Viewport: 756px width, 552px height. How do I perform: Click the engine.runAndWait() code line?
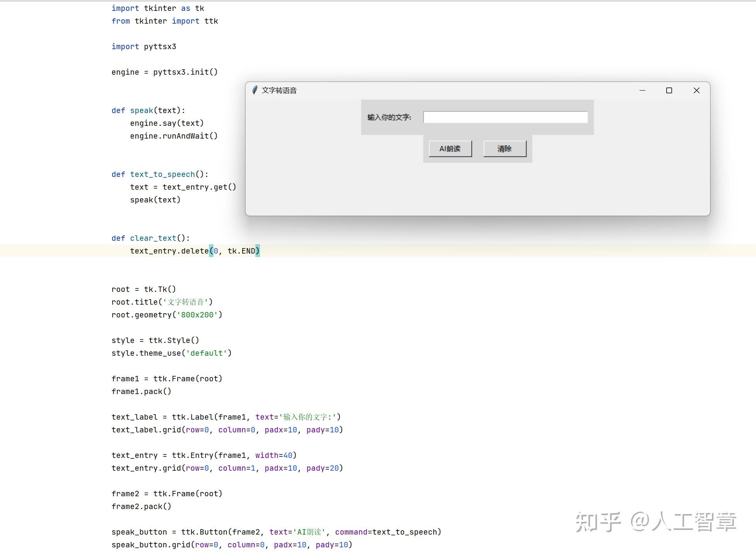point(174,136)
